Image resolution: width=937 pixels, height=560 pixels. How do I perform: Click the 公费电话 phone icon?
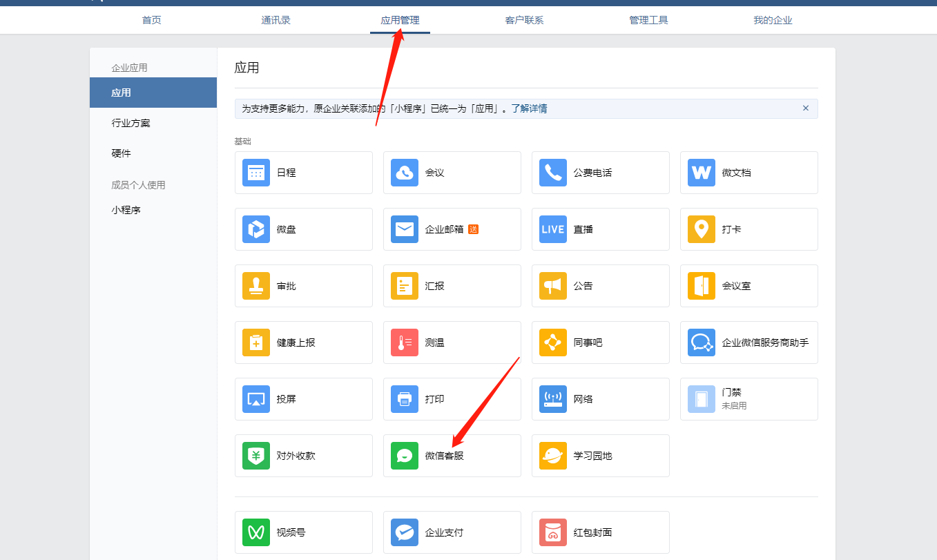point(553,173)
